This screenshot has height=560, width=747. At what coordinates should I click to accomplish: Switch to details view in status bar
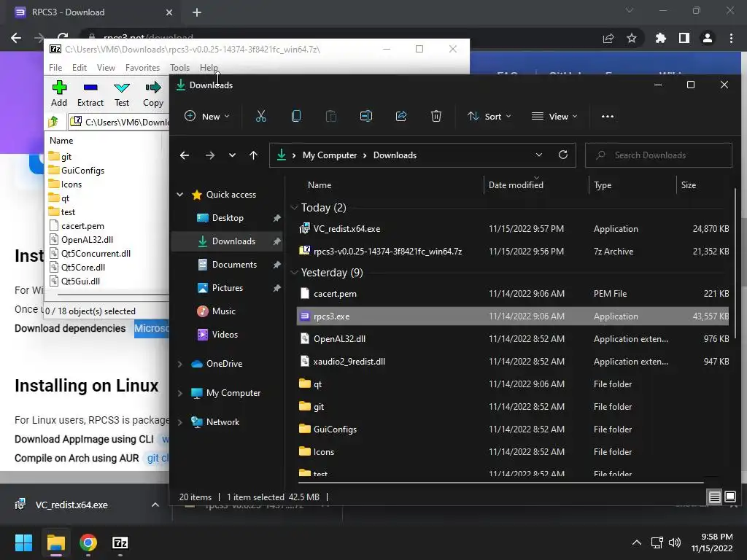click(x=715, y=497)
